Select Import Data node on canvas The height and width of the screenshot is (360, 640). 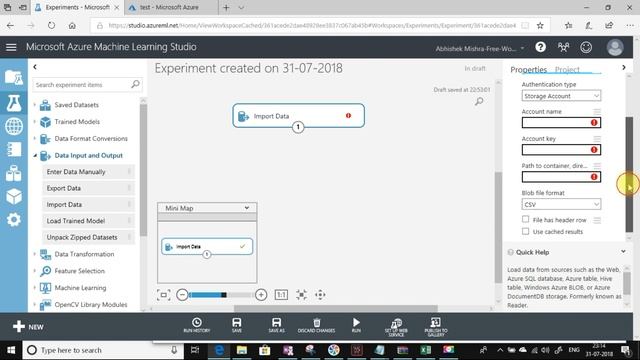(x=298, y=116)
